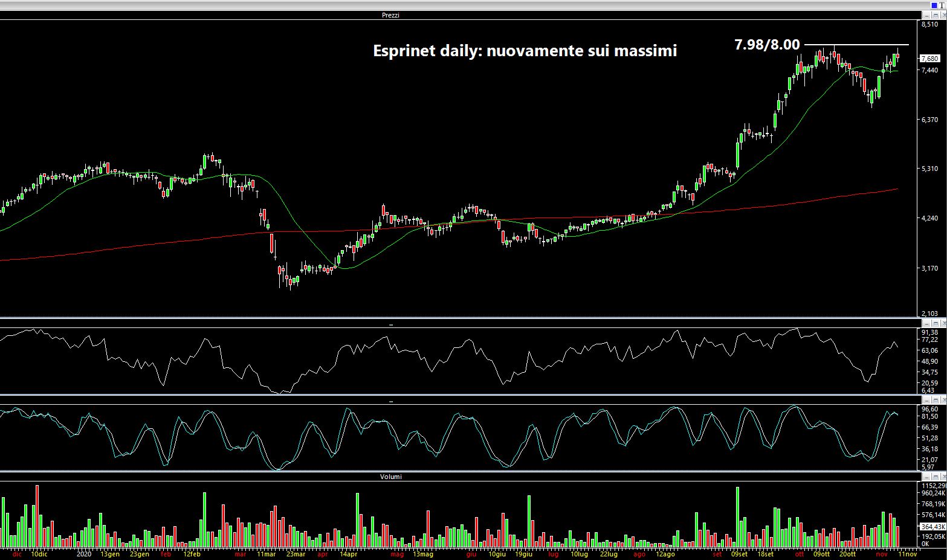Select the text T tool icon
The height and width of the screenshot is (560, 947).
[942, 5]
